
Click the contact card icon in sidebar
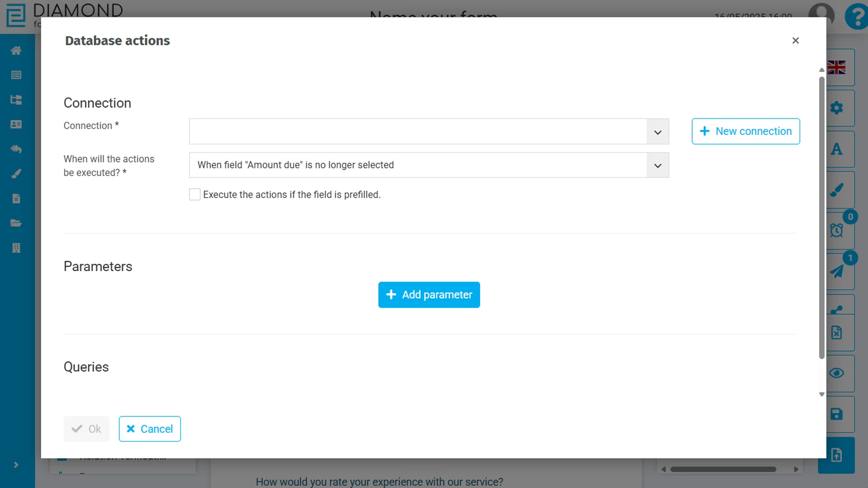(16, 124)
